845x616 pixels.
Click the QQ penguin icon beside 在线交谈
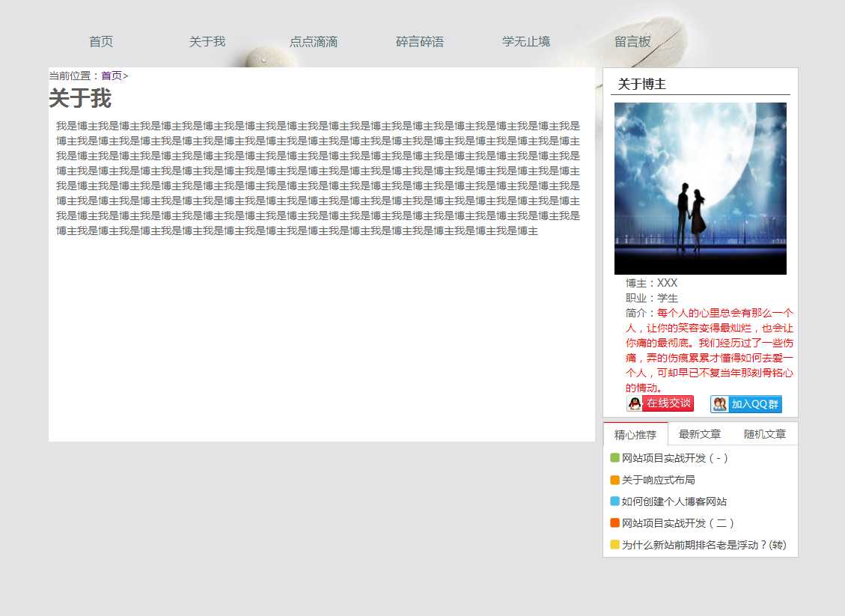635,404
